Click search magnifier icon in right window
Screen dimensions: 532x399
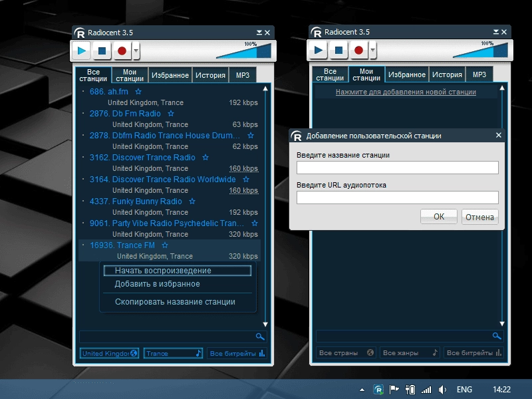[x=497, y=336]
